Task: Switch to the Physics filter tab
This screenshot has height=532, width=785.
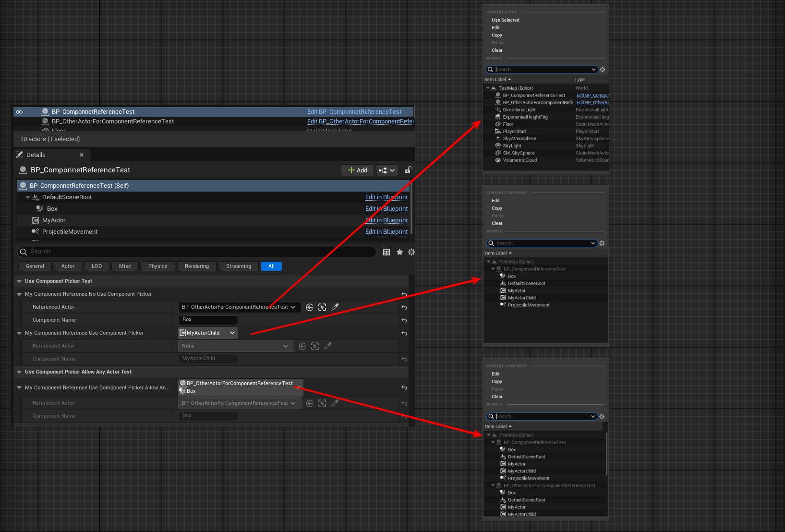Action: (x=157, y=266)
